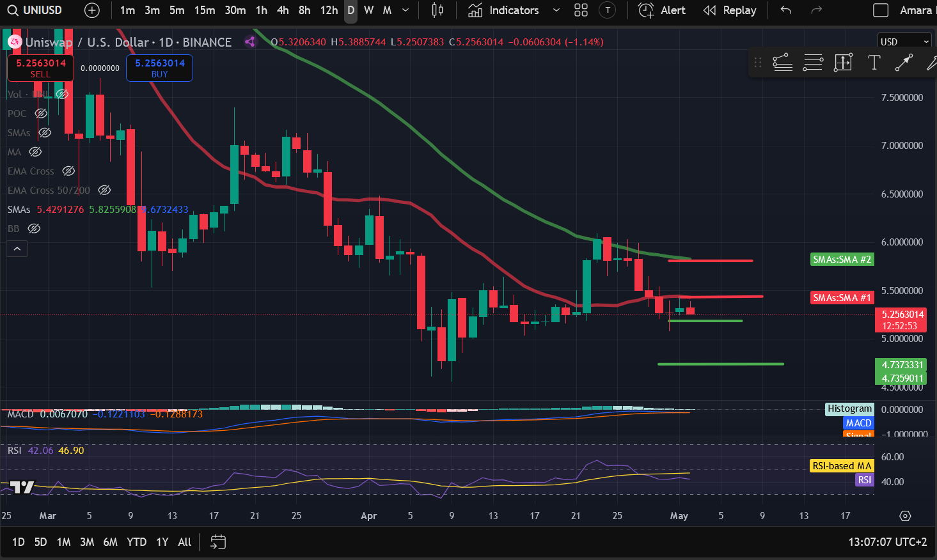
Task: Select the monthly M timeframe
Action: click(387, 10)
